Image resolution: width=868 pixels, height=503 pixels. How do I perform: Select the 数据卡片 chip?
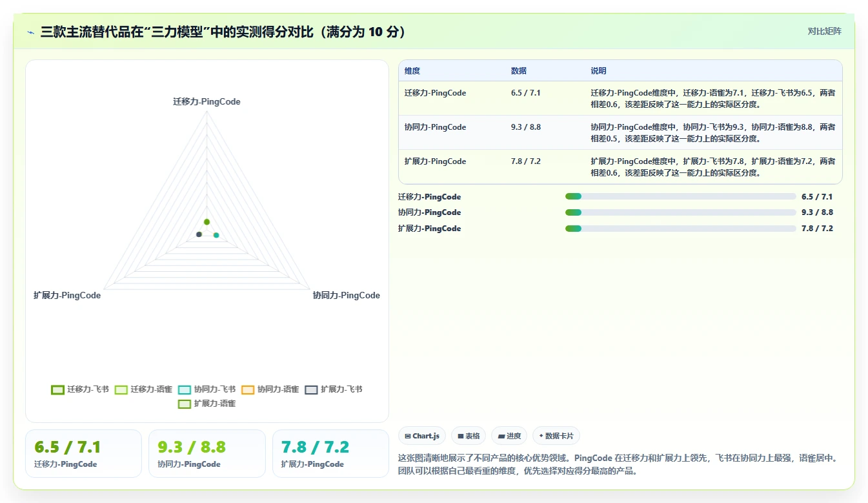556,436
